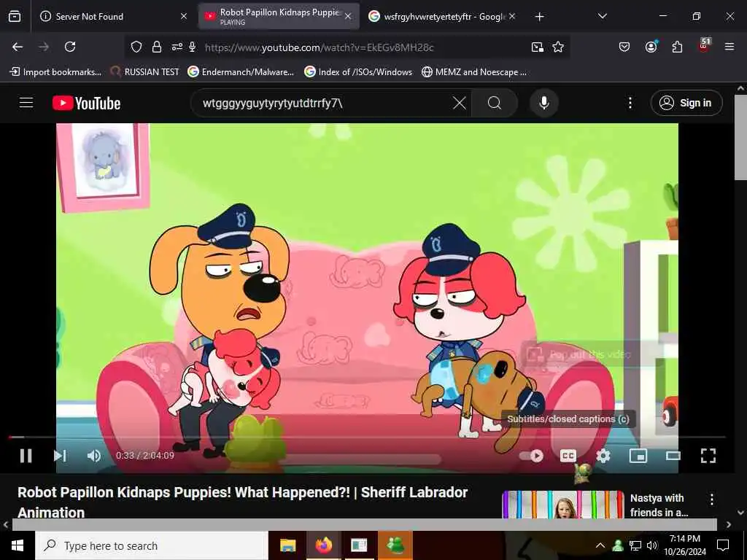This screenshot has width=747, height=560.
Task: Open Firefox account icon
Action: click(651, 47)
